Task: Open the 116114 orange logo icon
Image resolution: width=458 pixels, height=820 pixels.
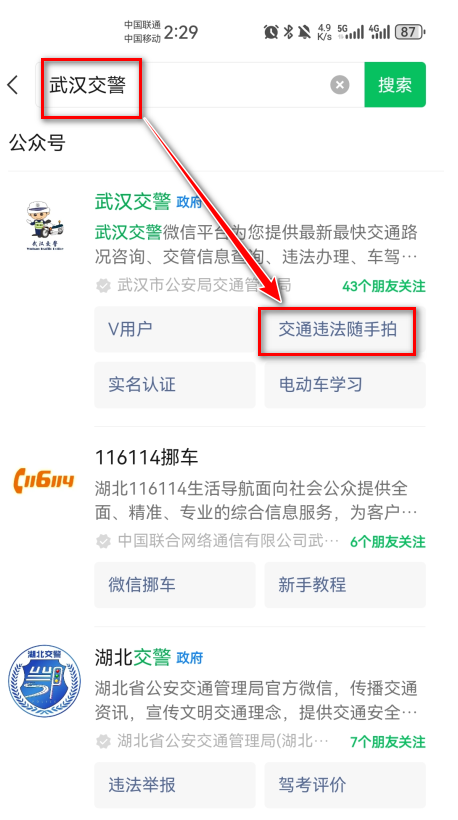Action: (x=44, y=480)
